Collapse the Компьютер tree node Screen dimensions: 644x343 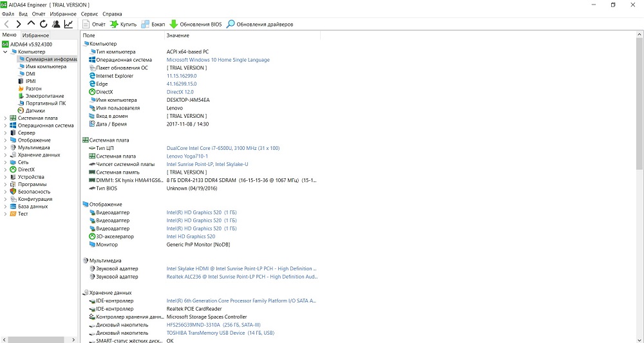5,51
